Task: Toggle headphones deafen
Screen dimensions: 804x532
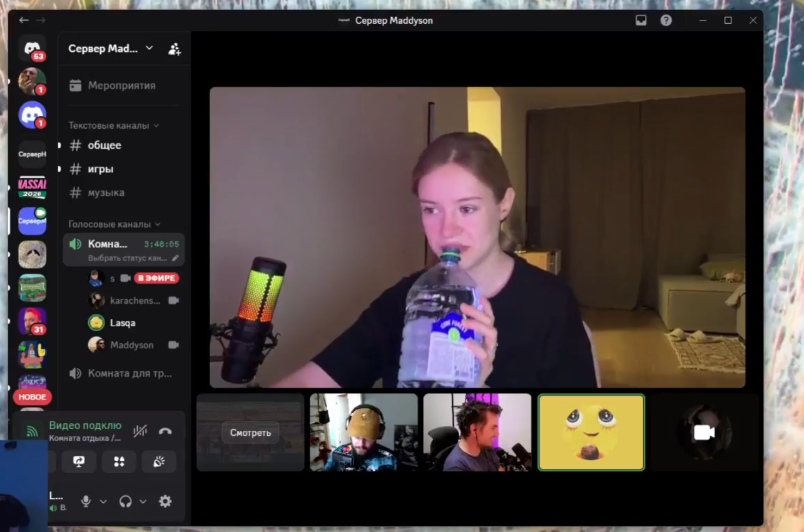Action: coord(126,501)
